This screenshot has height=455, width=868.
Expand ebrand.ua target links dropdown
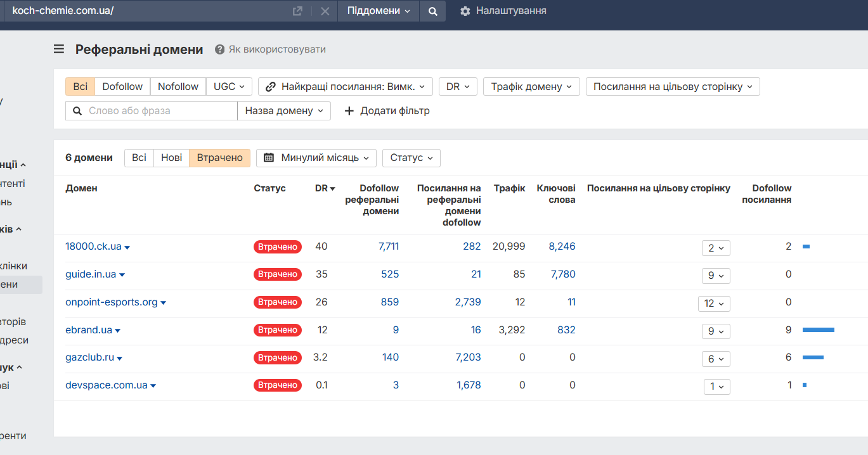pos(716,331)
